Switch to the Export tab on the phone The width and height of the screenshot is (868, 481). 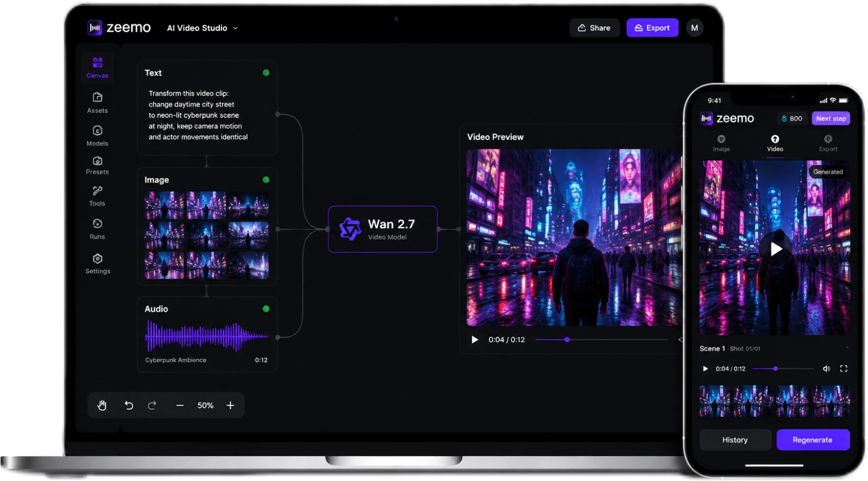(x=828, y=143)
